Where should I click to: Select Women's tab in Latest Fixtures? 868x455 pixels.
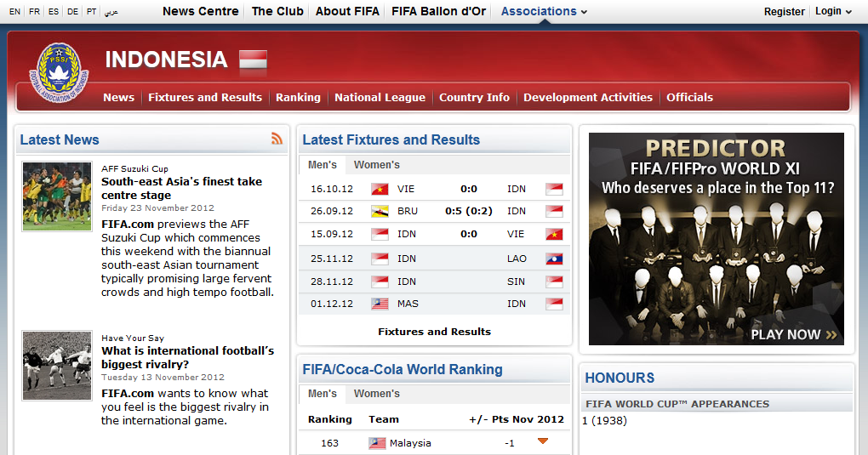click(376, 165)
